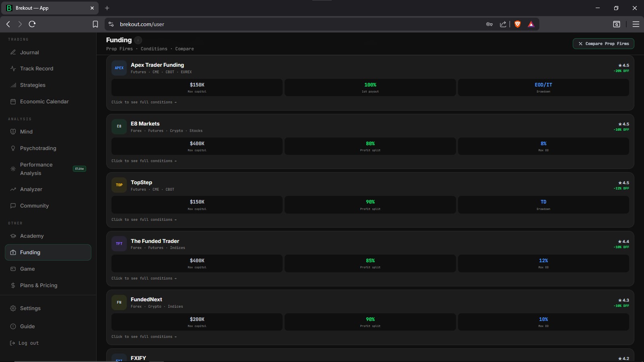This screenshot has width=644, height=362.
Task: Expand full conditions for TopStep
Action: 144,220
